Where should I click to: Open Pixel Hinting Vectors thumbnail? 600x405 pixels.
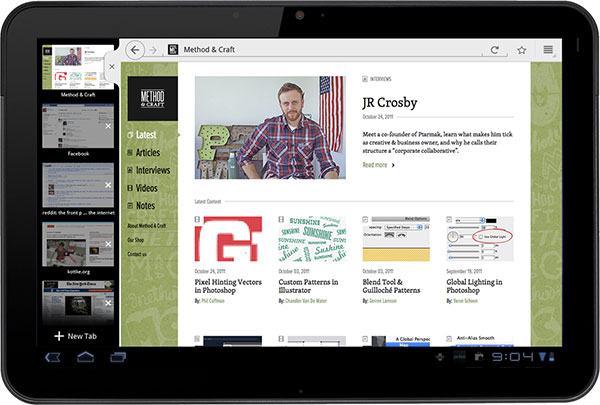[x=228, y=239]
